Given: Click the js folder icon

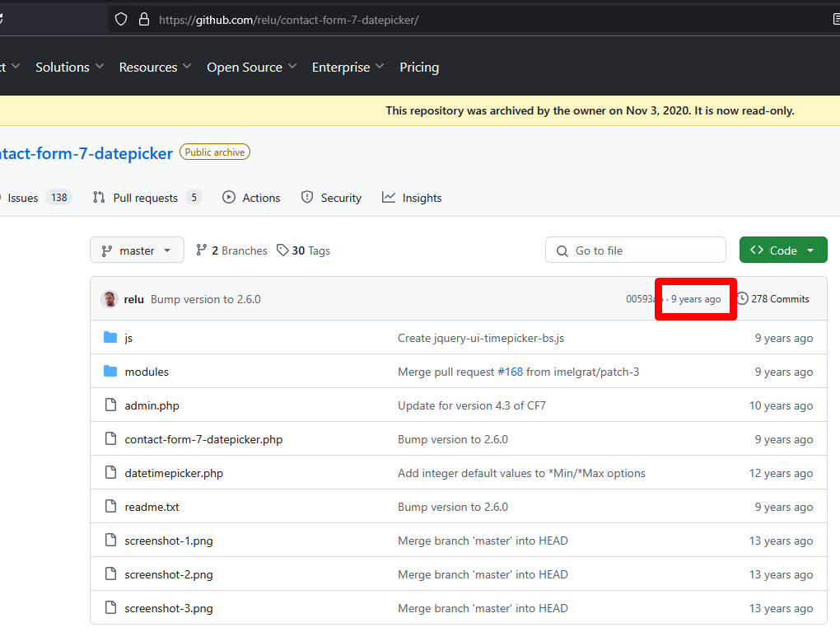Looking at the screenshot, I should coord(110,338).
